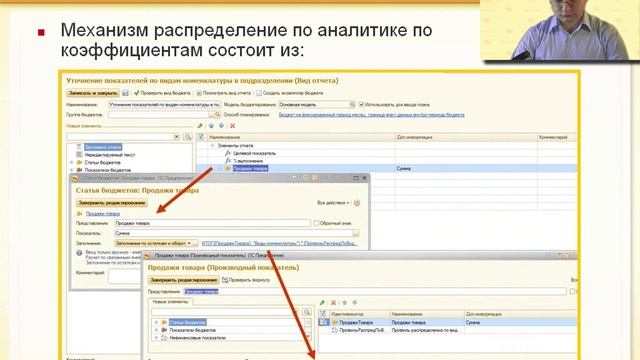Open the Продажи товара hyperlink in Статья бюджетов
The height and width of the screenshot is (360, 640).
point(103,213)
